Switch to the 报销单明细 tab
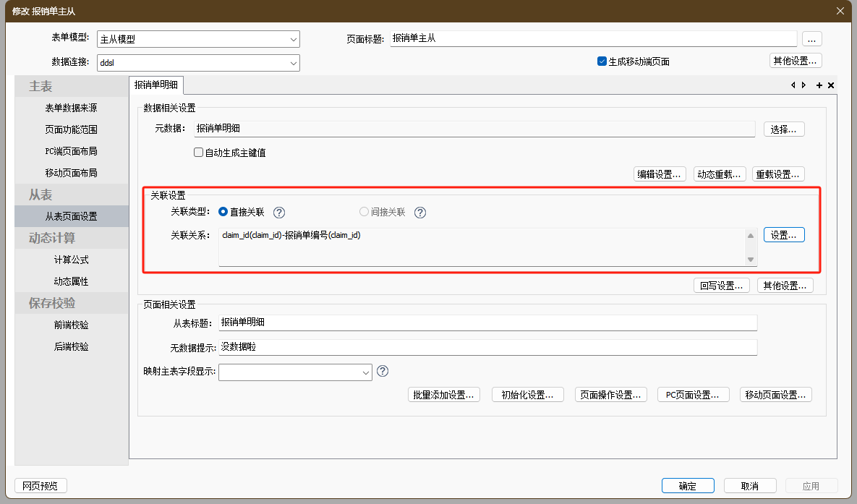 tap(155, 85)
